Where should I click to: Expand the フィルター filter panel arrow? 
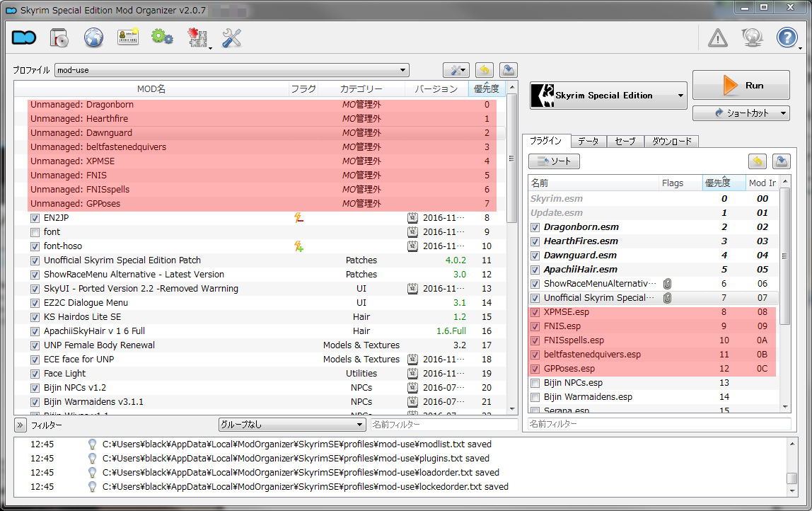tap(20, 425)
